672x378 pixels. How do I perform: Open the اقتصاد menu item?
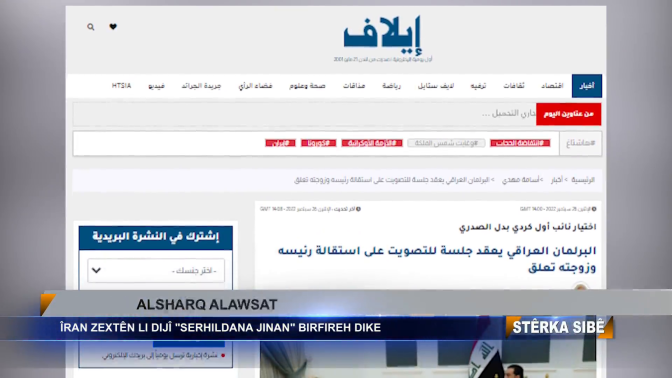[552, 86]
